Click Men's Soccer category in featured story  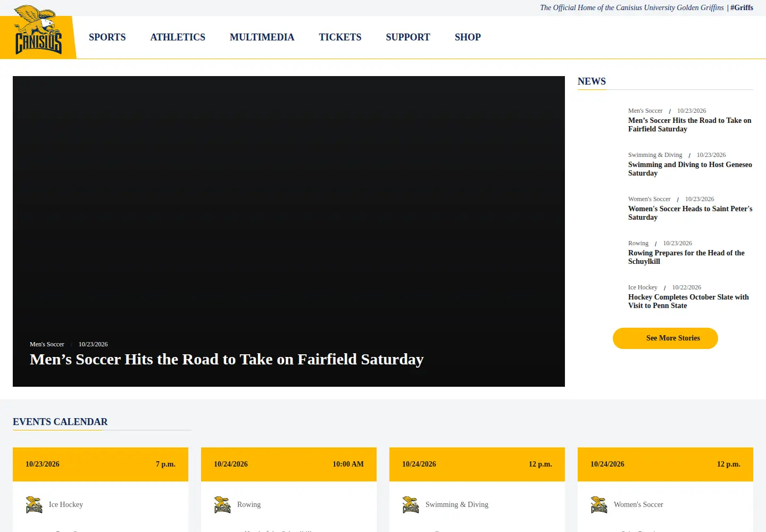[47, 344]
